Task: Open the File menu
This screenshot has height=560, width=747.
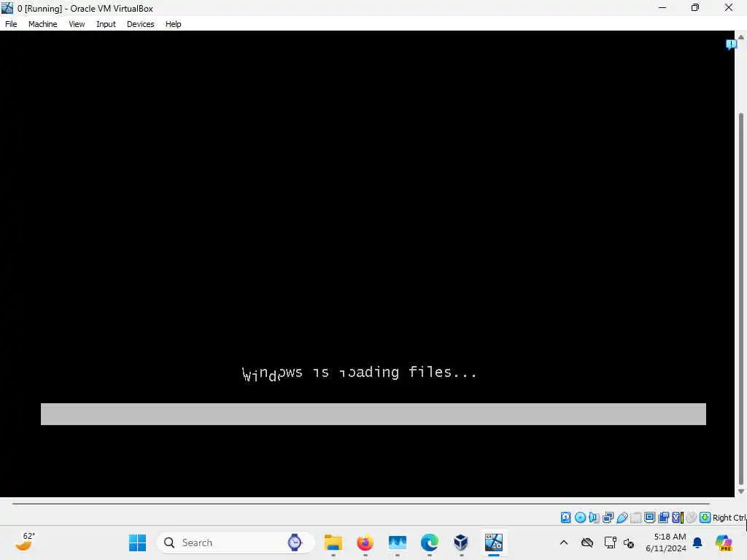Action: coord(11,24)
